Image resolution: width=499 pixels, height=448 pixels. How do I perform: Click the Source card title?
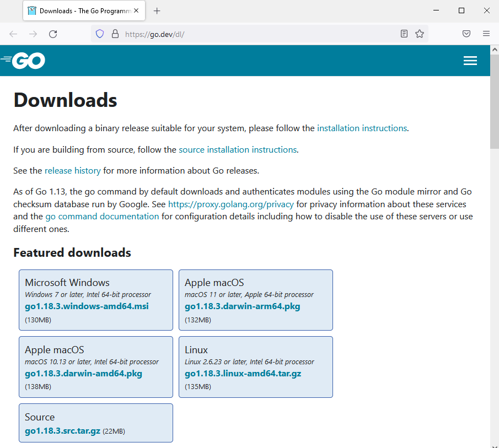(x=40, y=417)
